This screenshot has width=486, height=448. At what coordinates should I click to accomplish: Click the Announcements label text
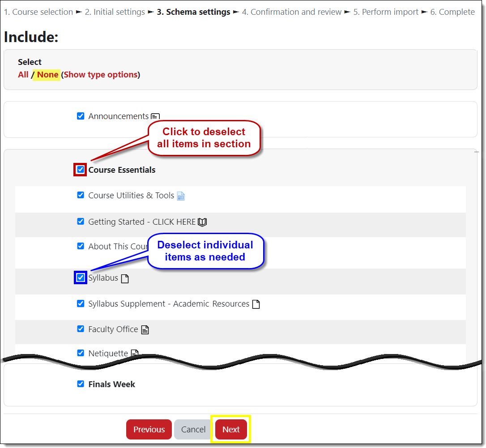pos(119,116)
